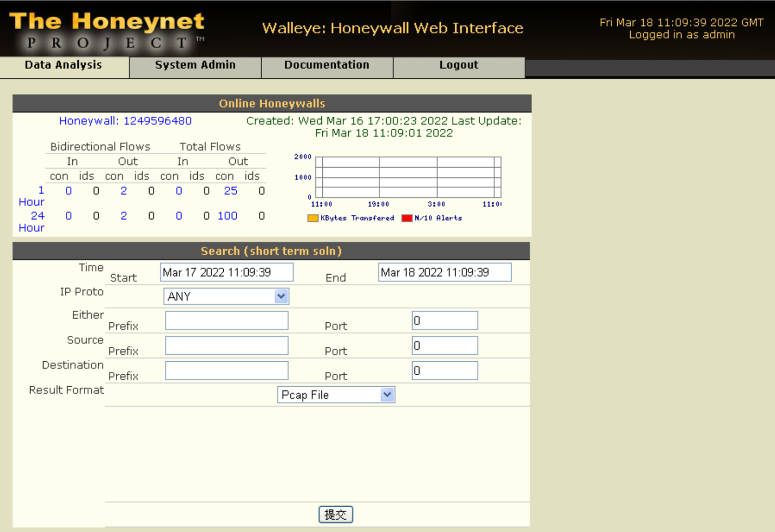
Task: Focus the Start time field
Action: click(227, 272)
